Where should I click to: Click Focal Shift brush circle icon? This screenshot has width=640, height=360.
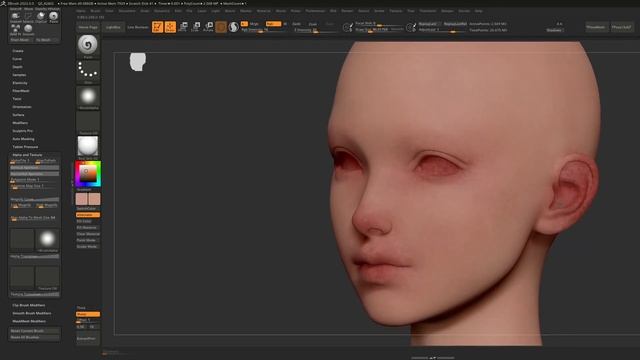pyautogui.click(x=348, y=27)
